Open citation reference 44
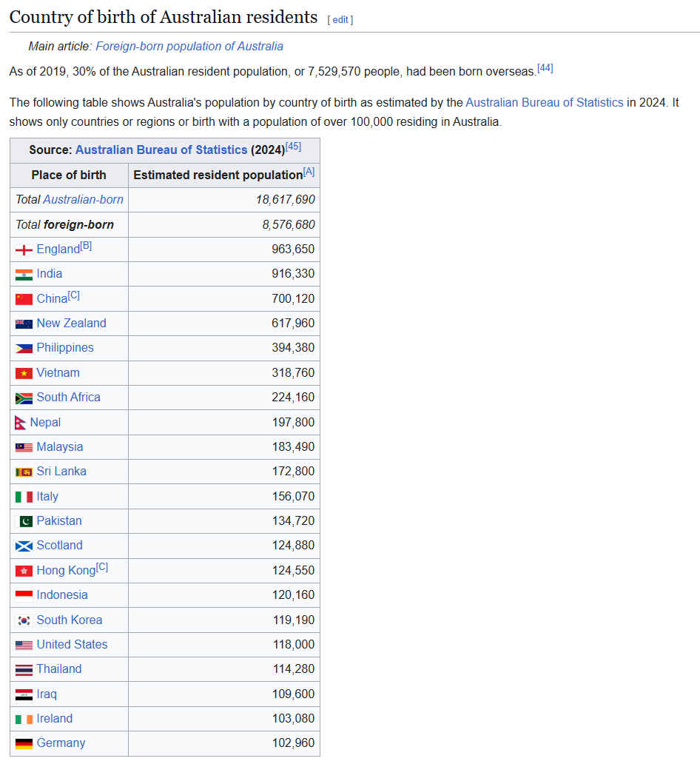The width and height of the screenshot is (700, 764). click(545, 67)
